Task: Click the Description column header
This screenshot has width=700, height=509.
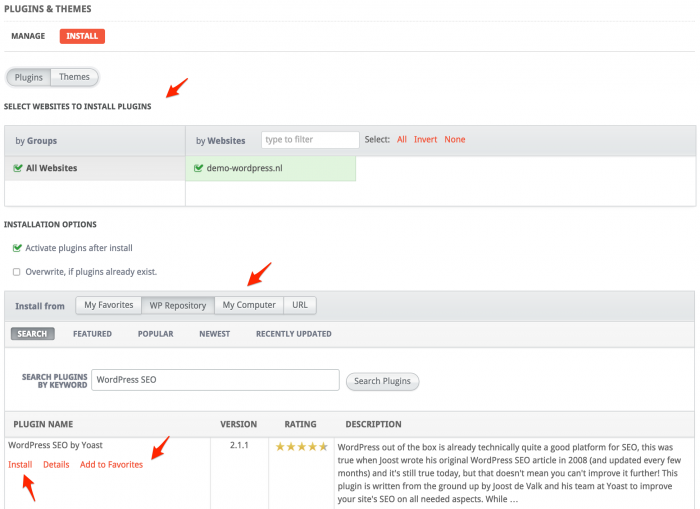Action: [373, 425]
